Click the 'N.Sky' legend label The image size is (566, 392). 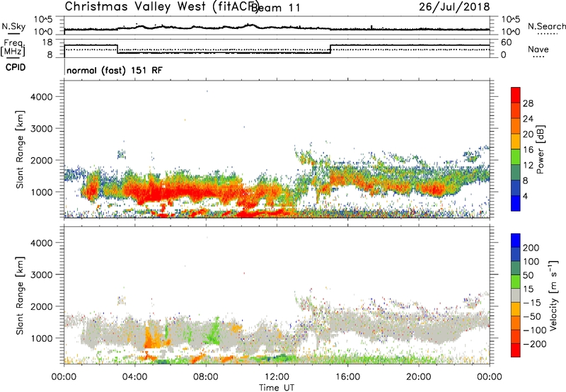[13, 26]
